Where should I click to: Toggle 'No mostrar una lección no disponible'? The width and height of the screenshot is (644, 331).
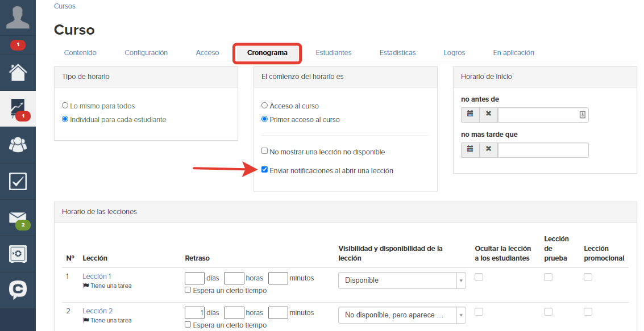tap(264, 151)
